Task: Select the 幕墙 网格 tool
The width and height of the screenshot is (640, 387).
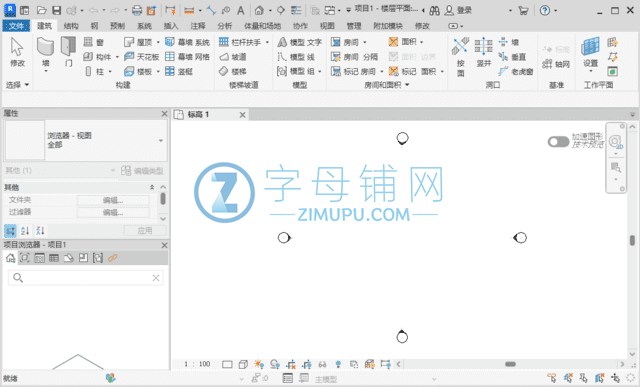Action: [x=187, y=56]
